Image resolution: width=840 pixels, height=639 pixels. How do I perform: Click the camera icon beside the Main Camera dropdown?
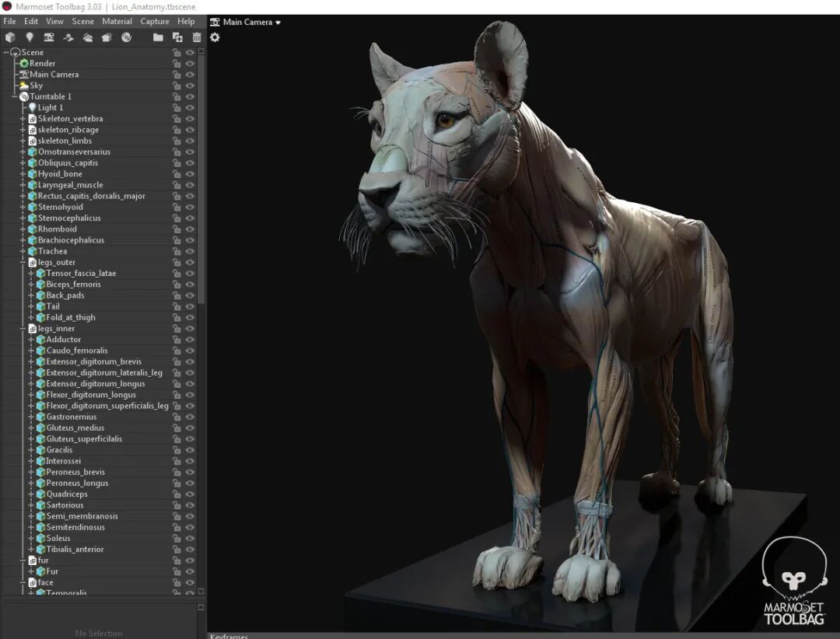click(x=215, y=22)
